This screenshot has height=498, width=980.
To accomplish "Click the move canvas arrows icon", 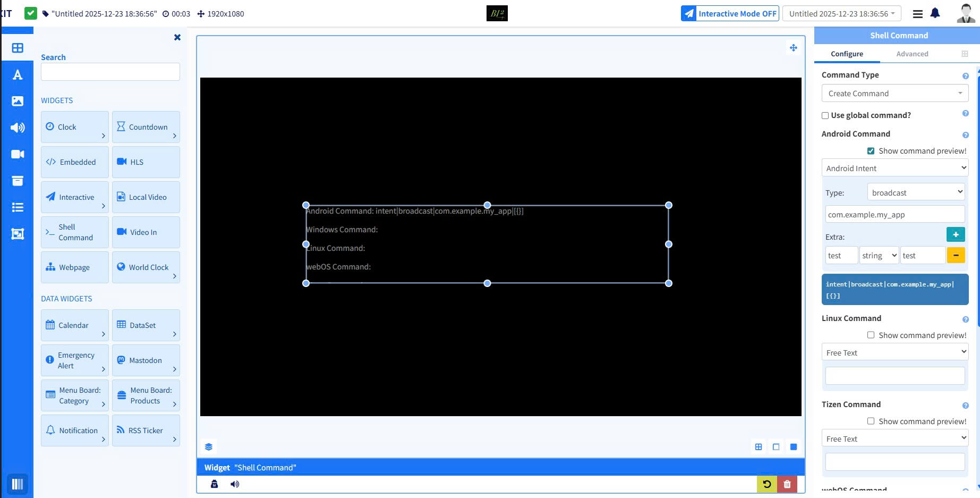I will 793,48.
